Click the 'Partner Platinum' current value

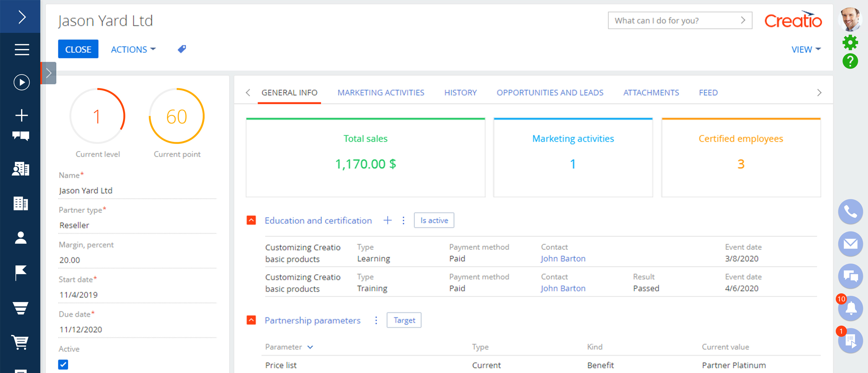(x=734, y=365)
